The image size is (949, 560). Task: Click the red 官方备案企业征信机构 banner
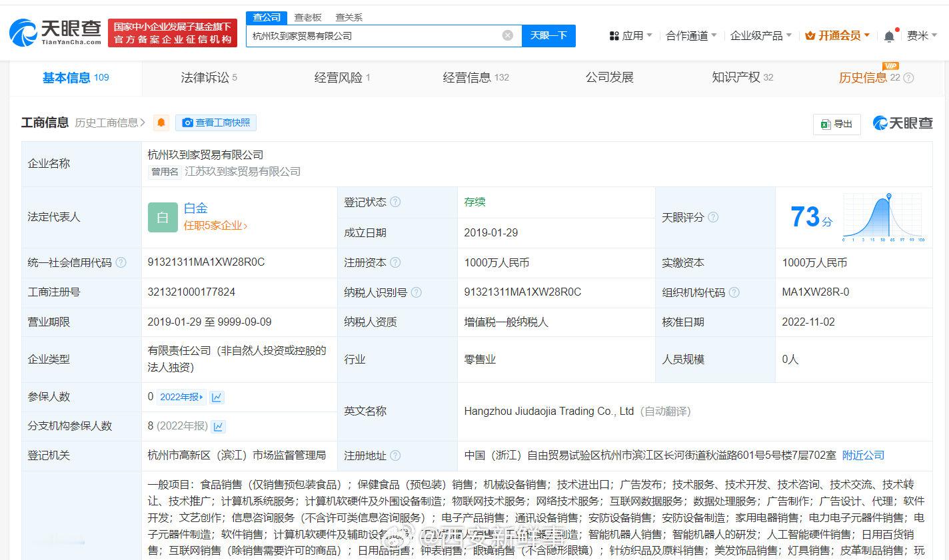coord(173,33)
